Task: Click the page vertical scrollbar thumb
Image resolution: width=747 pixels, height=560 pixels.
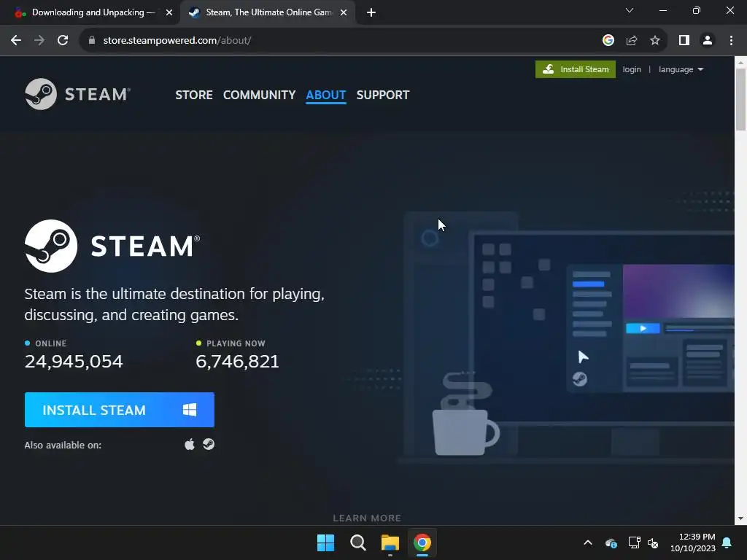Action: pyautogui.click(x=740, y=99)
